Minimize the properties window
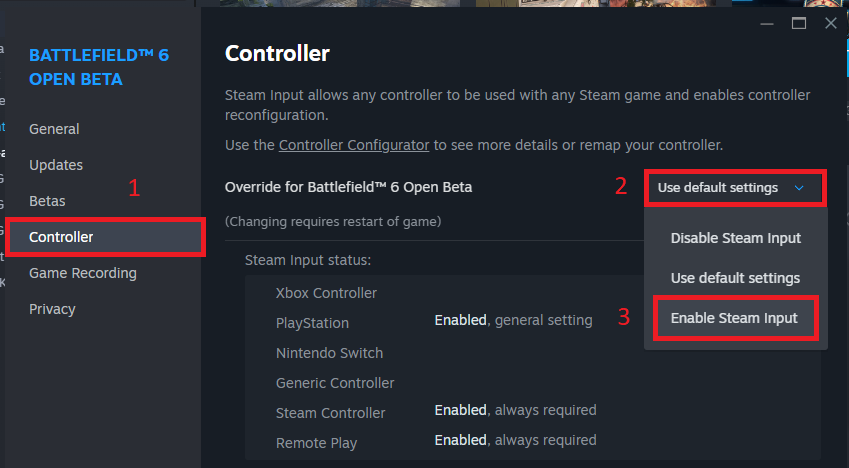 click(x=766, y=23)
